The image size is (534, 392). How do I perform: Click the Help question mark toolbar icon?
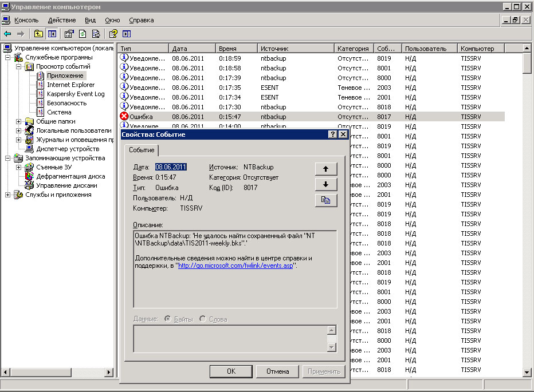[x=113, y=34]
